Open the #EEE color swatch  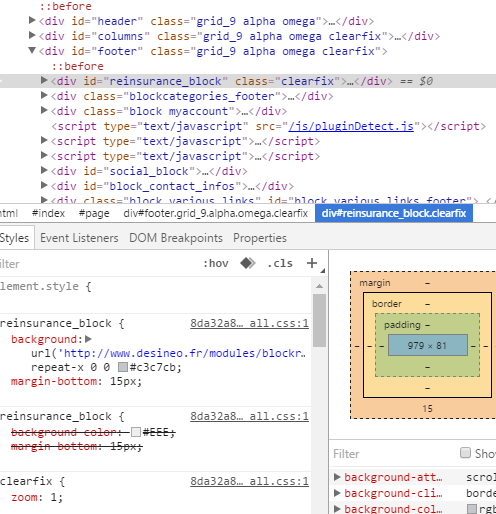click(x=136, y=432)
